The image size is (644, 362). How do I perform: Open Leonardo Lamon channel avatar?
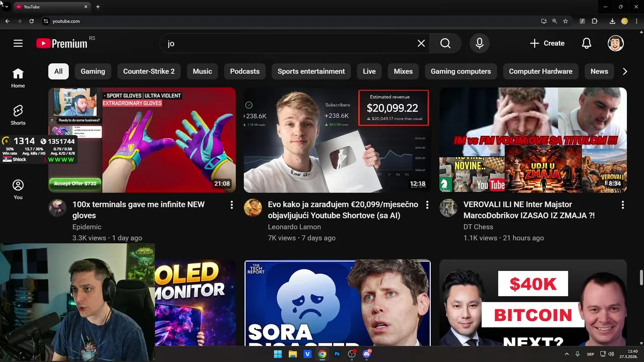point(253,208)
